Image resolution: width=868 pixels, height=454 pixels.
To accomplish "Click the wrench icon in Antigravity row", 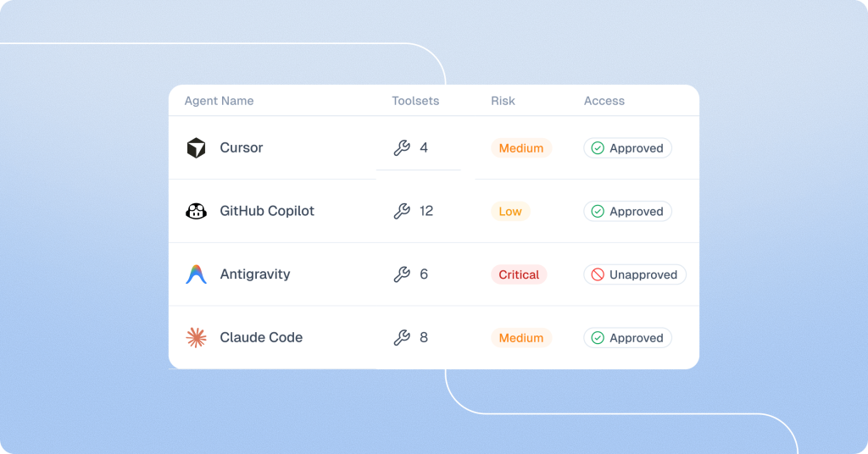I will click(402, 274).
